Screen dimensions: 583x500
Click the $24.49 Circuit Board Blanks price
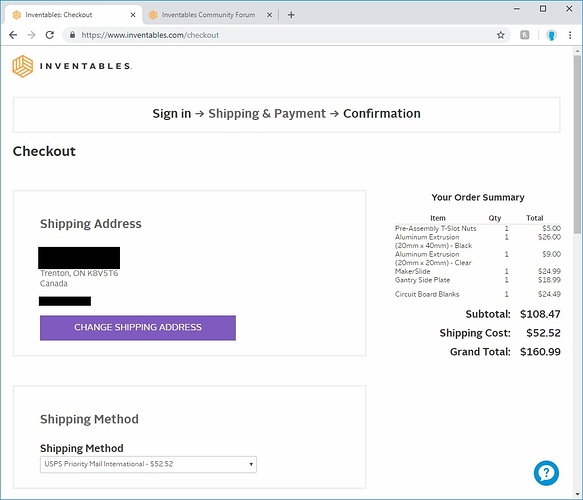pyautogui.click(x=549, y=294)
